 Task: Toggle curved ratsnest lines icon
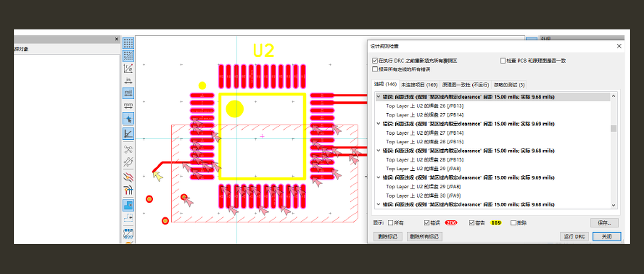pyautogui.click(x=128, y=161)
